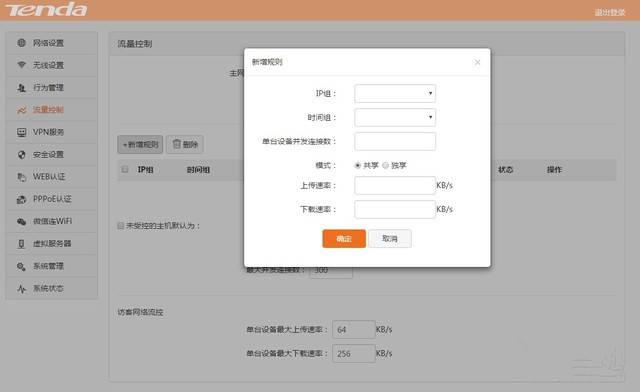The image size is (640, 392).
Task: Select the 共享 mode radio button
Action: pyautogui.click(x=358, y=165)
